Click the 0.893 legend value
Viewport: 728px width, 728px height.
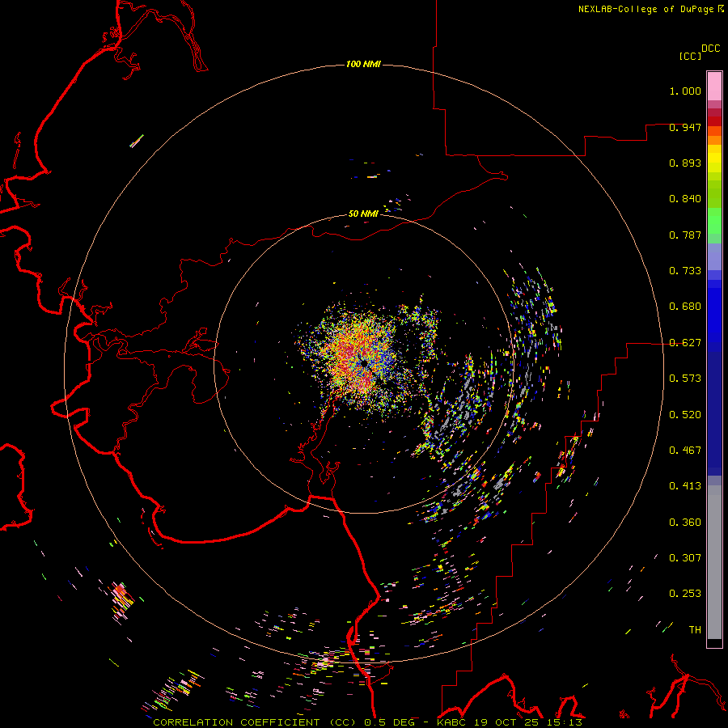tap(685, 163)
